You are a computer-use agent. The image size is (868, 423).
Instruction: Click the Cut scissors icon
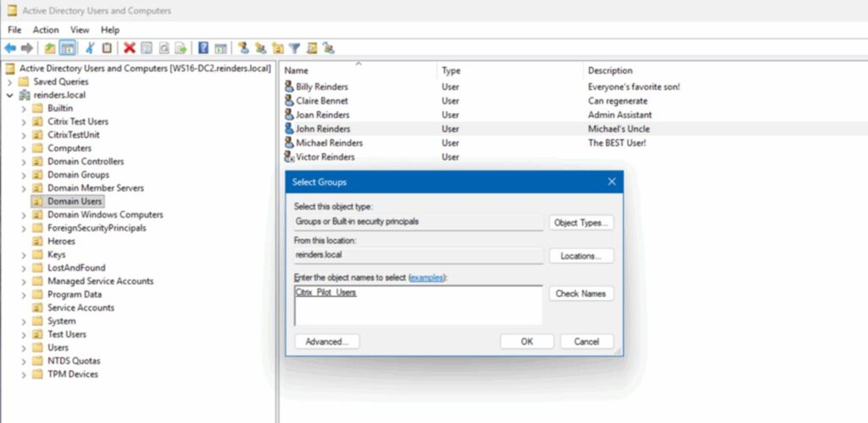click(90, 48)
